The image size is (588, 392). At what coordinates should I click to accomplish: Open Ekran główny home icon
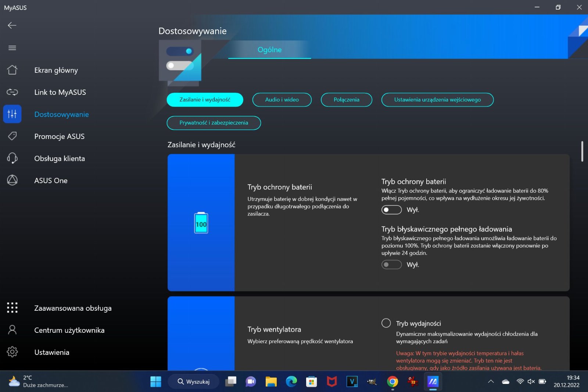click(x=12, y=70)
